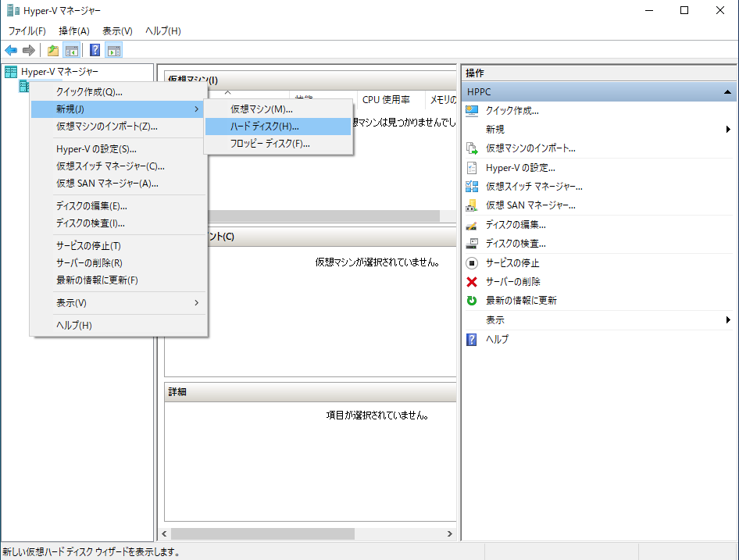Click ディスクの検査... in actions pane
The width and height of the screenshot is (739, 560).
click(x=516, y=244)
